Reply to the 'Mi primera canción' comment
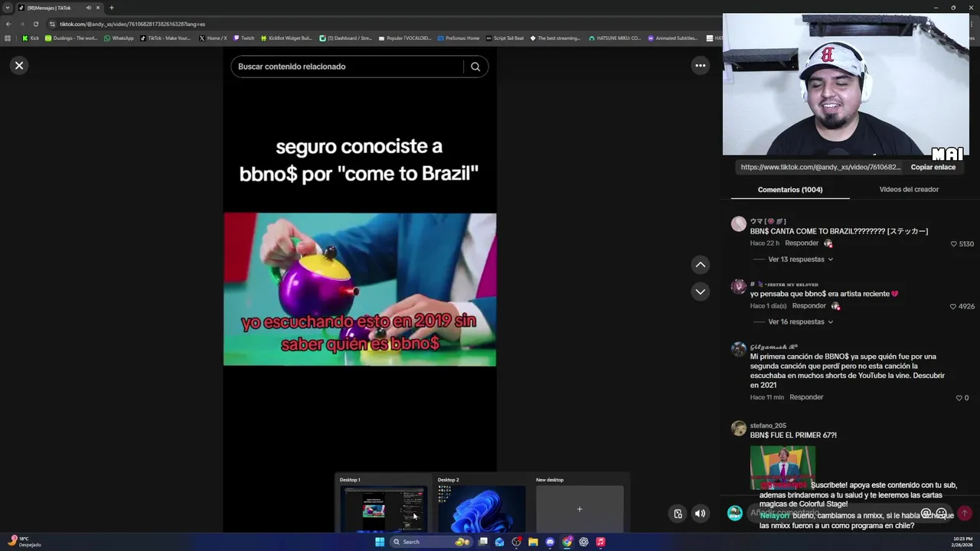Screen dimensions: 980x551 [806, 397]
